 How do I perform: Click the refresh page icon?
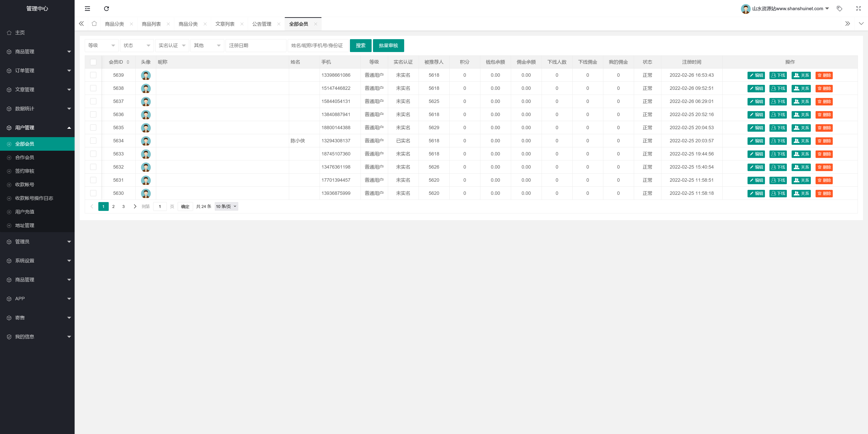[106, 8]
